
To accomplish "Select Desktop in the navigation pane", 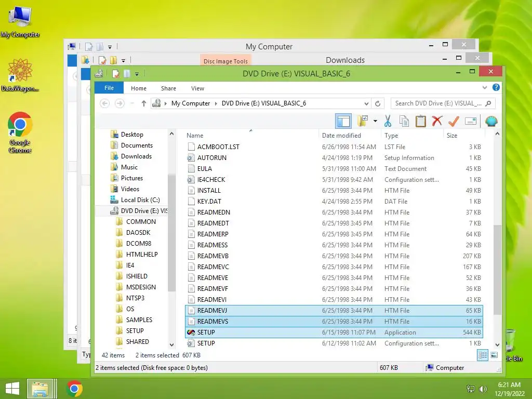I will tap(132, 135).
